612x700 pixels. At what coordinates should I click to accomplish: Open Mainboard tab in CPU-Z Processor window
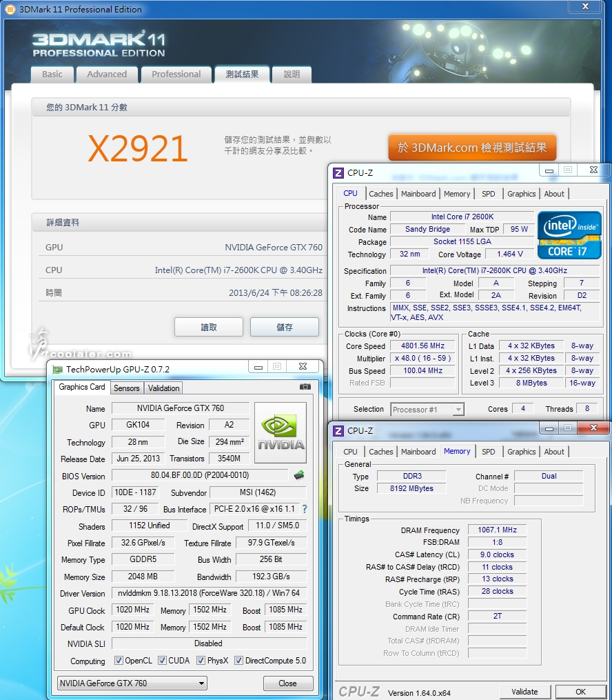coord(418,194)
